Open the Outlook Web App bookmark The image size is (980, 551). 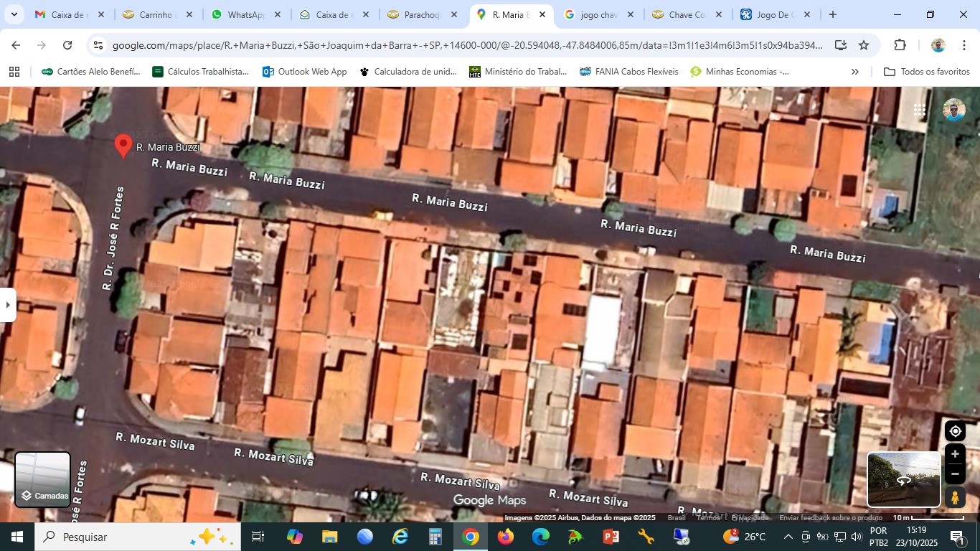[305, 72]
